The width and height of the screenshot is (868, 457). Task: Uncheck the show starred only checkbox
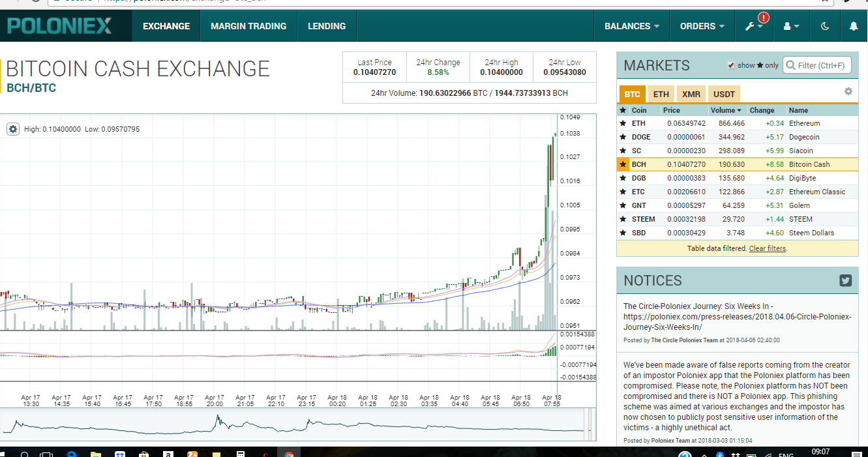click(731, 65)
